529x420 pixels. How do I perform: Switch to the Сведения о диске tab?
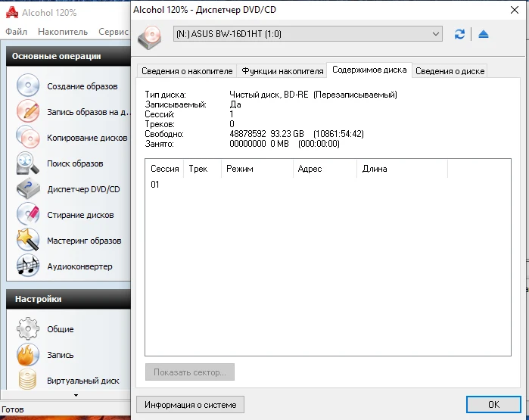(x=450, y=71)
